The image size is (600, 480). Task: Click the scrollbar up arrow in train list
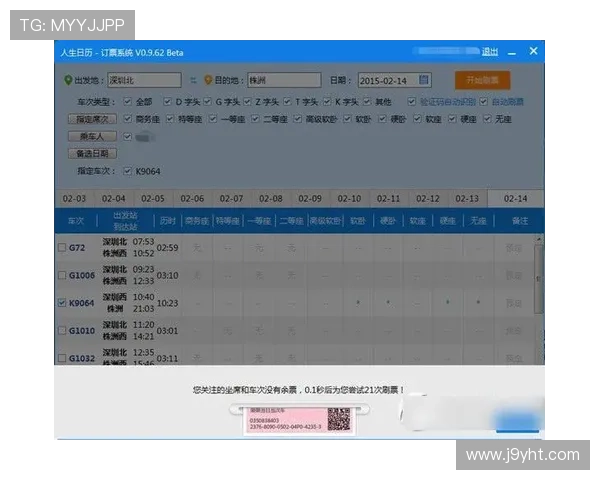(539, 239)
